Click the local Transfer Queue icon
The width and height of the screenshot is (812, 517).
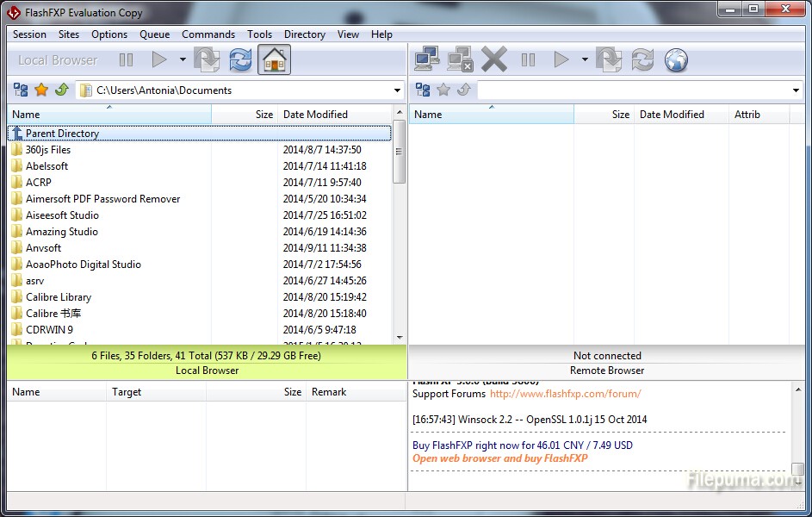click(207, 60)
